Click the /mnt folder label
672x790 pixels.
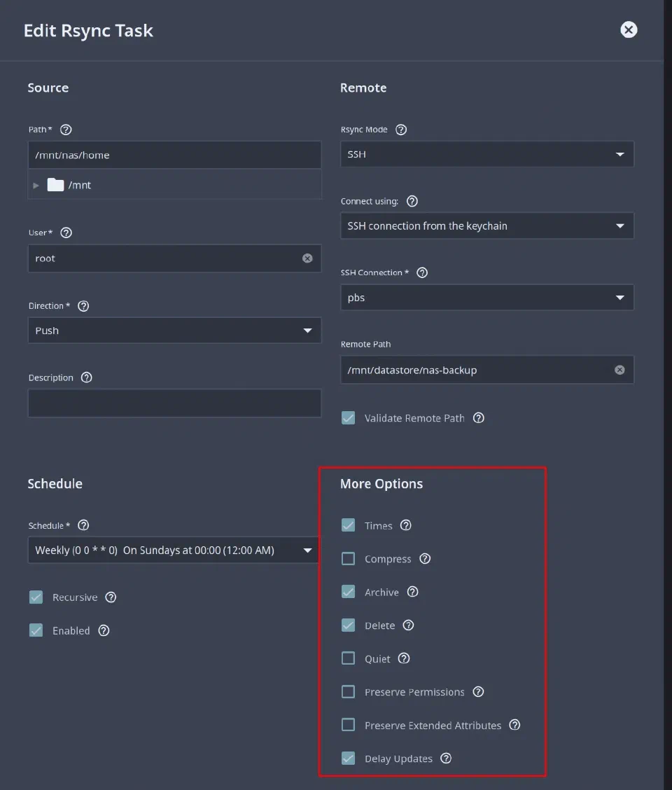tap(80, 185)
